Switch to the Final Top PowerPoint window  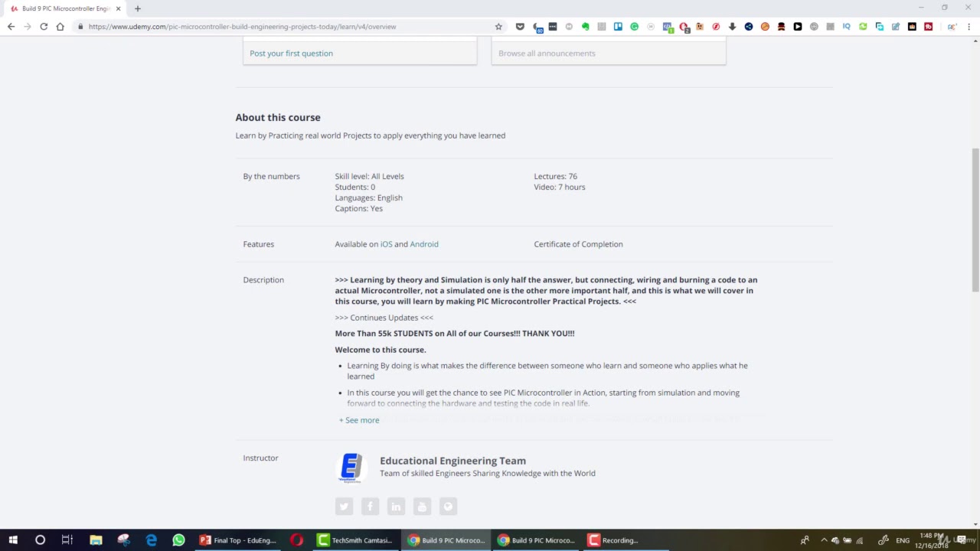pyautogui.click(x=237, y=540)
